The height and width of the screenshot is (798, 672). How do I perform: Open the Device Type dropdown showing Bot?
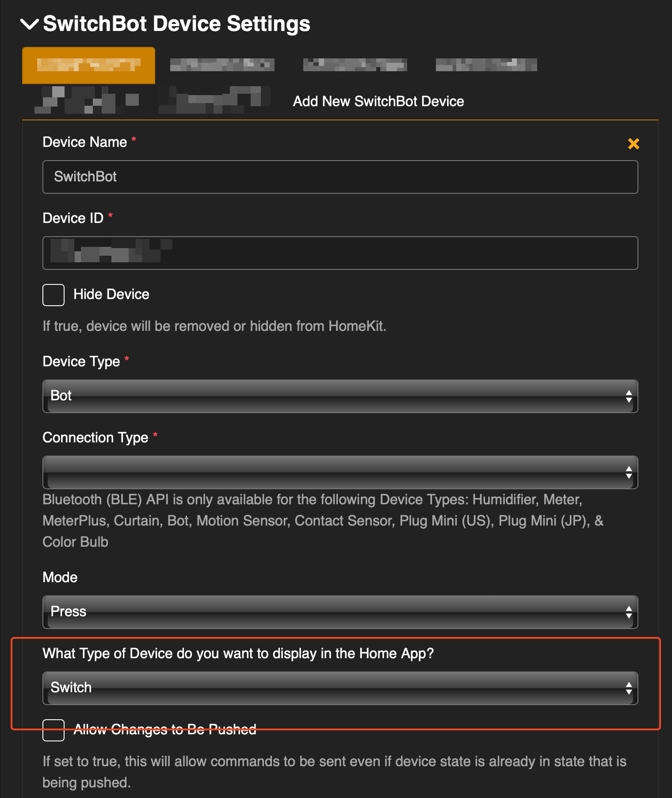coord(340,396)
